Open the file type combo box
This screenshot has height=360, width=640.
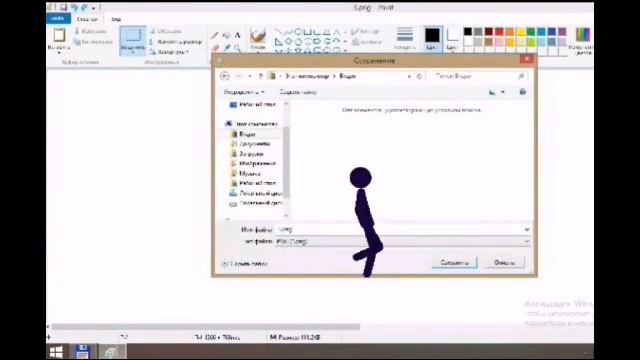(403, 242)
